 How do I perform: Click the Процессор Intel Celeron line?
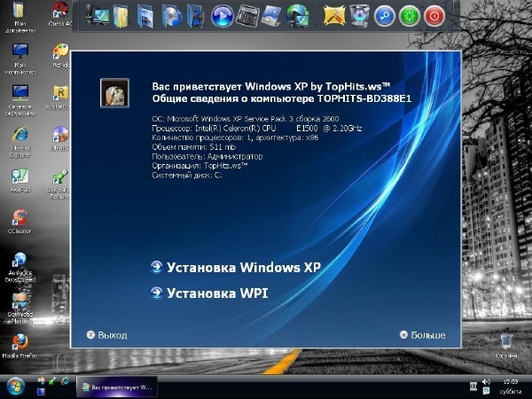(257, 129)
